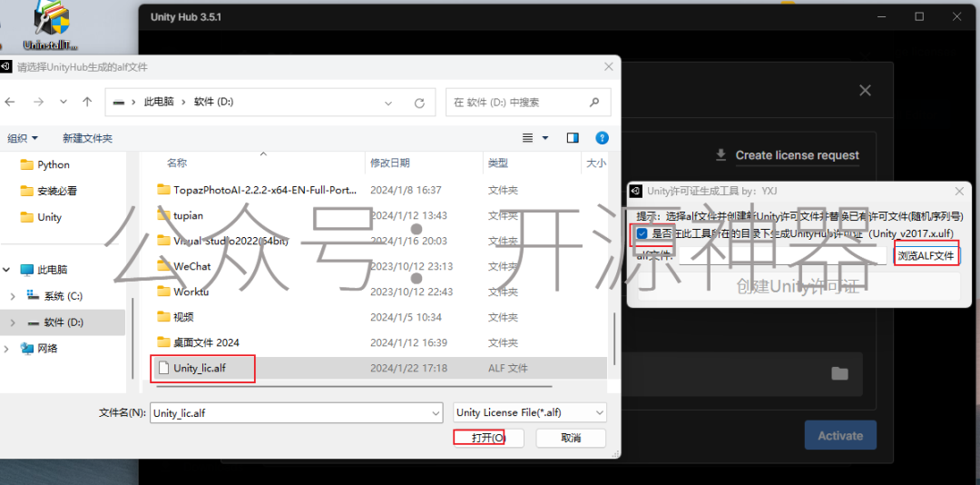The image size is (980, 485).
Task: Go forward in the file dialog
Action: click(38, 102)
